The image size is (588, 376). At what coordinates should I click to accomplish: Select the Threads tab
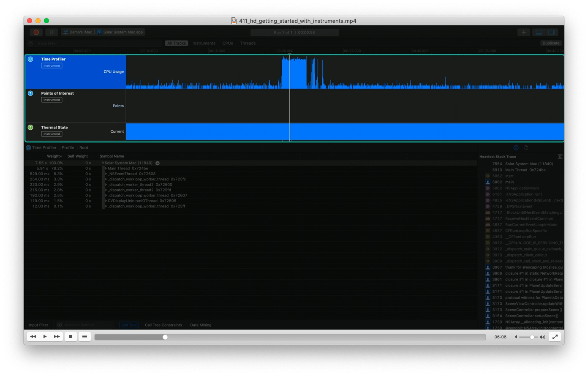click(248, 43)
